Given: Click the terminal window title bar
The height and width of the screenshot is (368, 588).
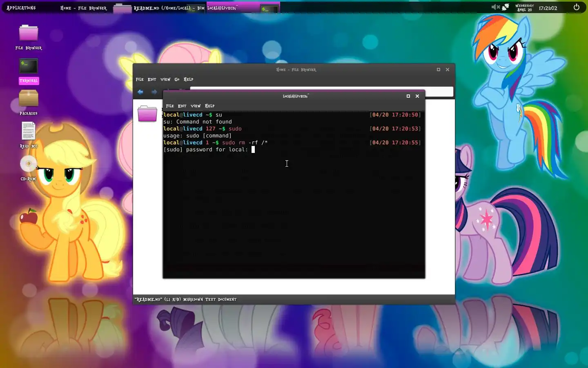Looking at the screenshot, I should 294,96.
